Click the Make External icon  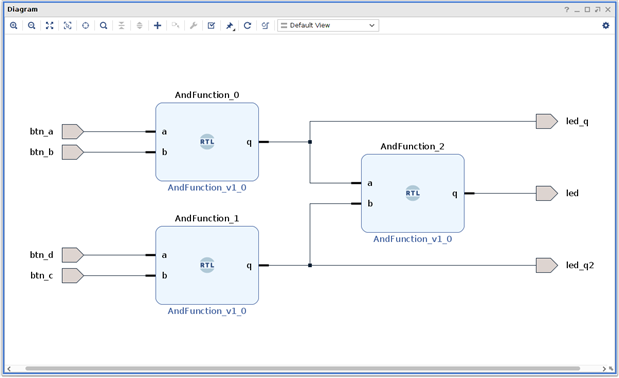tap(175, 26)
